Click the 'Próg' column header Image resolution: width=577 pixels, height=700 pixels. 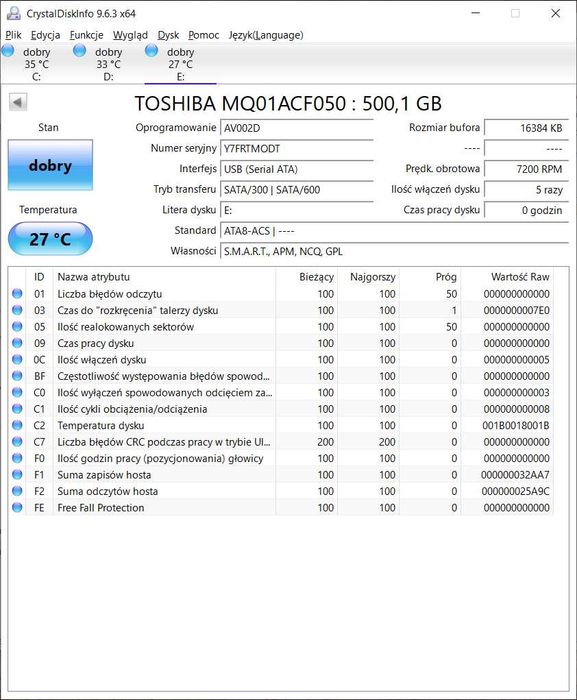(430, 277)
